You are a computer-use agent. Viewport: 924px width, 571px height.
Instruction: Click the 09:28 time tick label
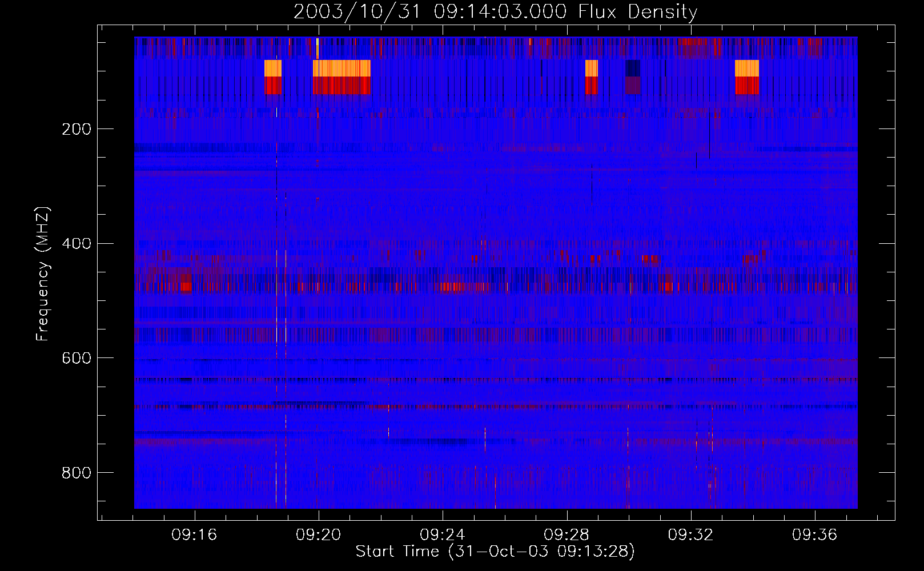tap(567, 535)
